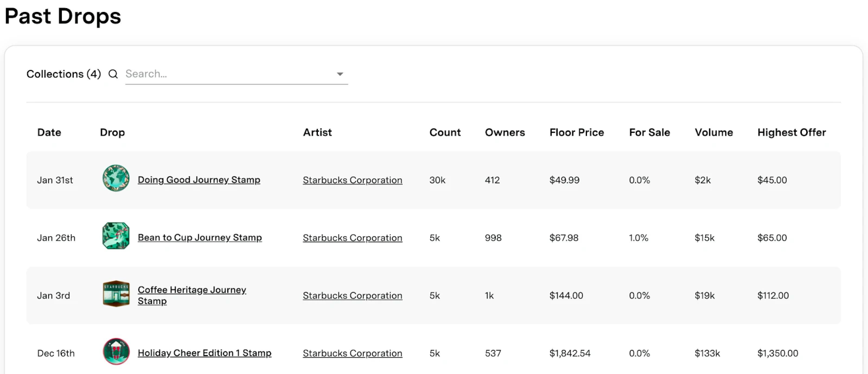Sort by the Volume column header
868x374 pixels.
coord(714,132)
